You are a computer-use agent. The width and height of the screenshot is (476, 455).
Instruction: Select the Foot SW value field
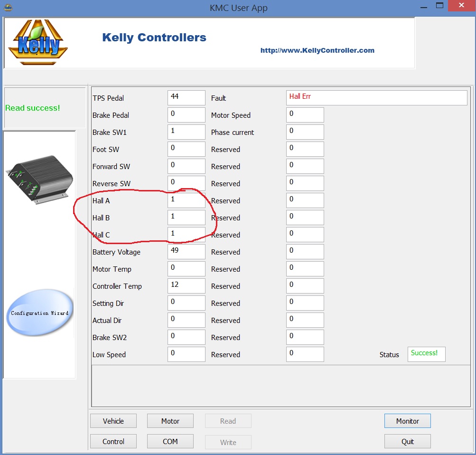(187, 149)
